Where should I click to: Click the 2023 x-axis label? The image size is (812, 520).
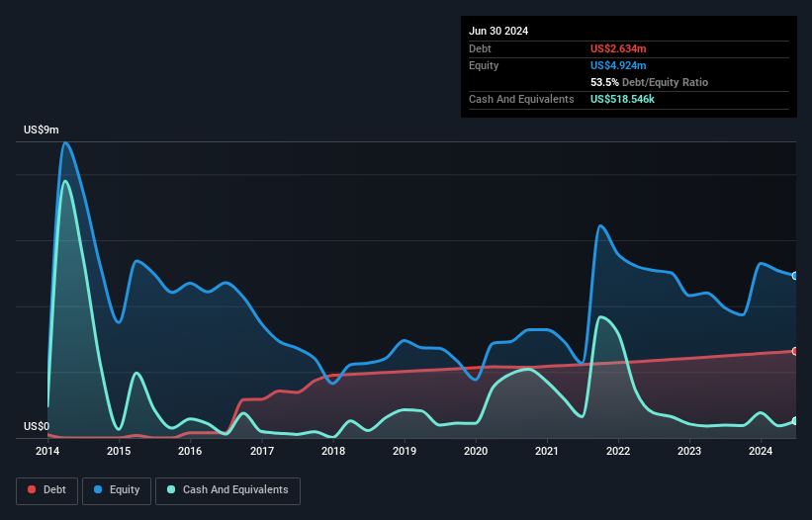coord(689,451)
